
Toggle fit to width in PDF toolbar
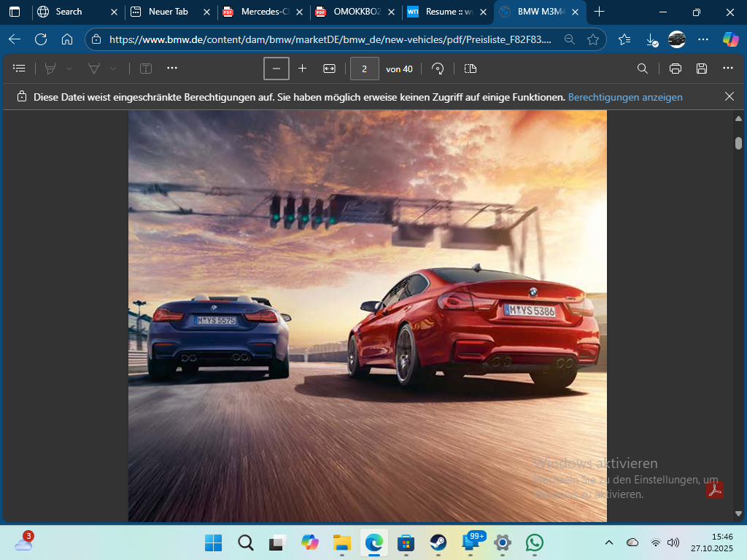pos(329,69)
